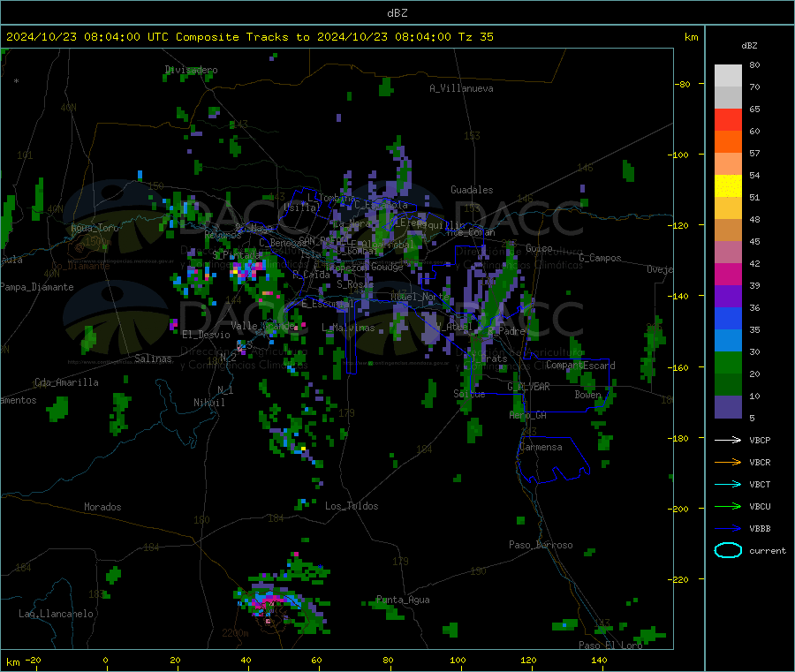Click the cyan VBCT arrow legend icon
Screen dimensions: 795x672
(x=728, y=485)
